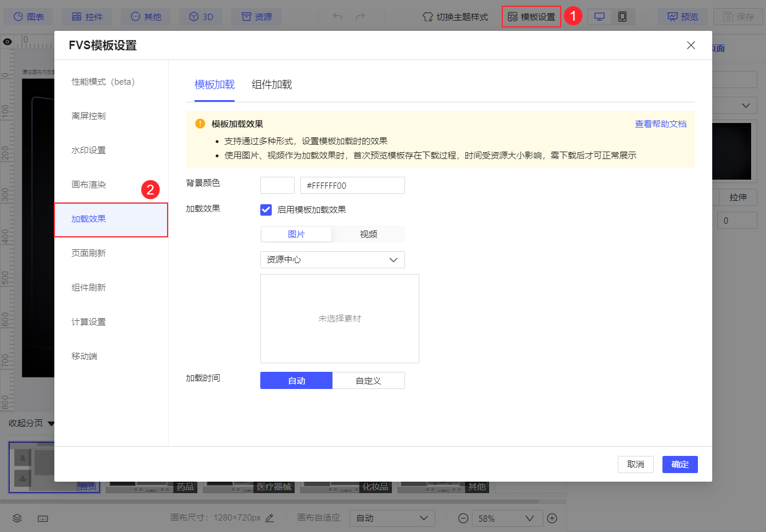The width and height of the screenshot is (766, 532).
Task: Click the undo arrow icon
Action: pos(338,17)
